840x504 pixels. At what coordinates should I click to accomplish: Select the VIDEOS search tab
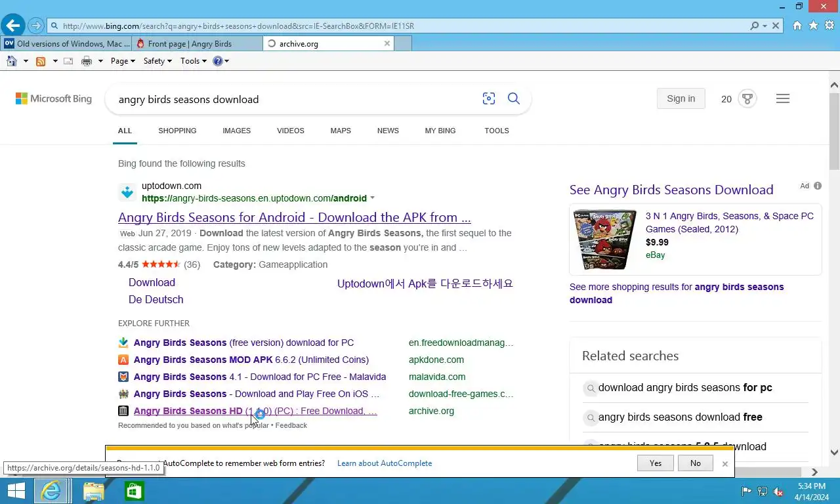click(x=290, y=131)
